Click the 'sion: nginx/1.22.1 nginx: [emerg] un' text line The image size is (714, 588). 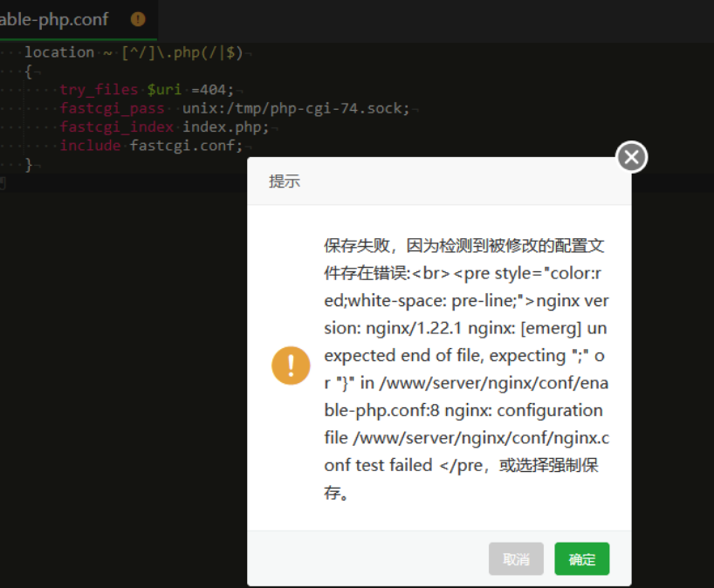pyautogui.click(x=465, y=328)
